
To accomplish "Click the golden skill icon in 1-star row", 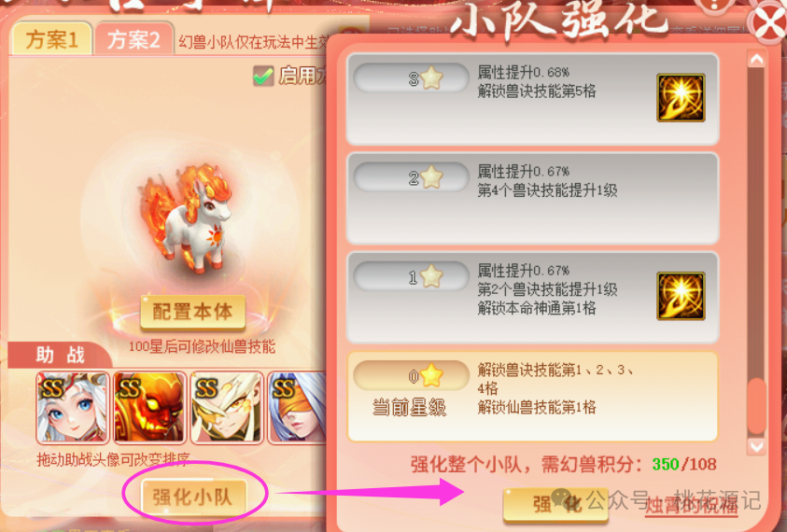I will [681, 296].
